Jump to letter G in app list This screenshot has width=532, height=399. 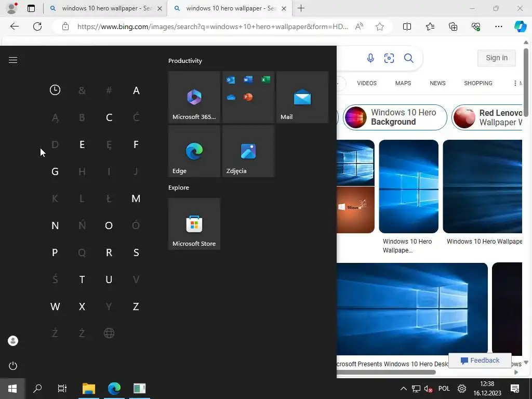click(55, 171)
